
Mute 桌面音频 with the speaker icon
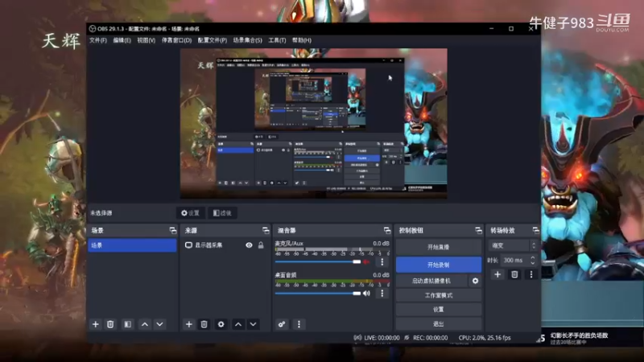366,293
